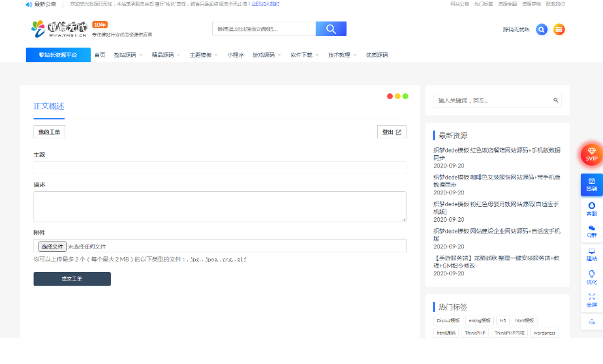
Task: Click the Q群 chat group icon
Action: 591,232
